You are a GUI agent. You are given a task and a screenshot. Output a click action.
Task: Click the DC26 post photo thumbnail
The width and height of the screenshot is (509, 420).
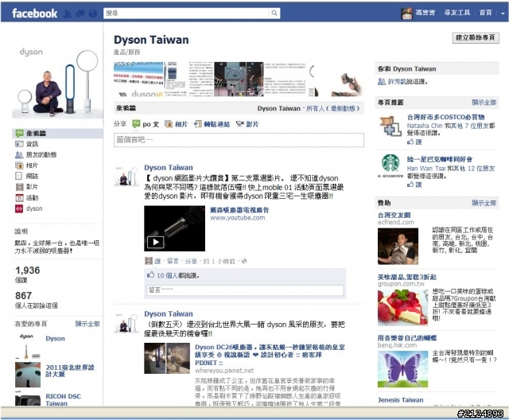[x=167, y=358]
